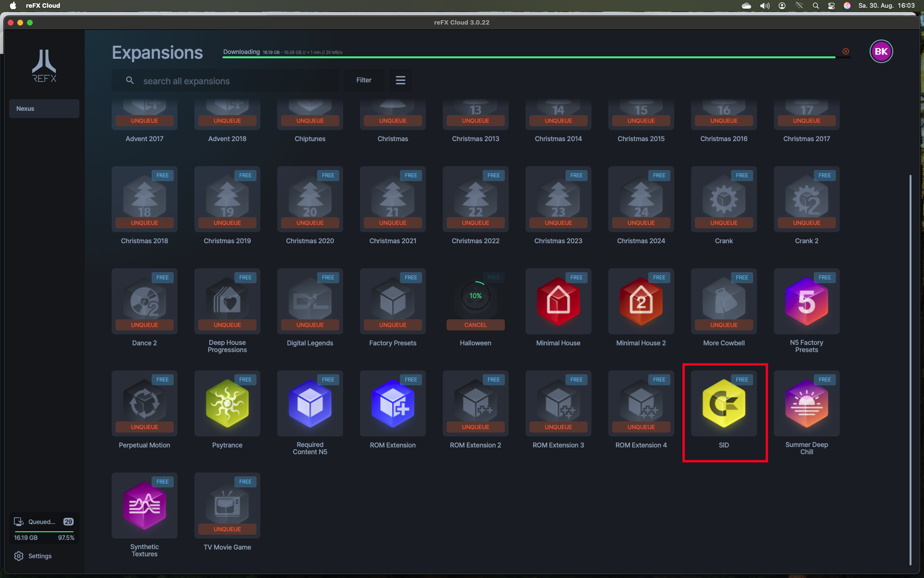Click the 97.5% queue percentage
Viewport: 924px width, 578px height.
(66, 538)
